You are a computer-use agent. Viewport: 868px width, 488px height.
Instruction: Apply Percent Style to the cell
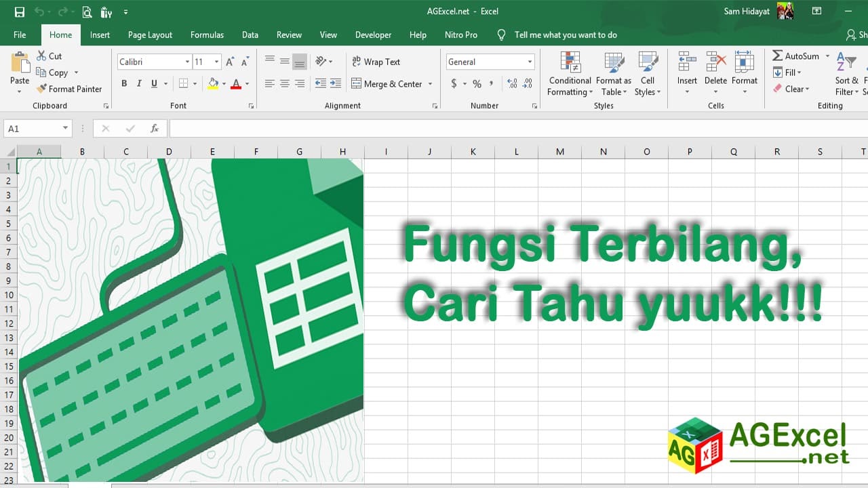(x=477, y=83)
